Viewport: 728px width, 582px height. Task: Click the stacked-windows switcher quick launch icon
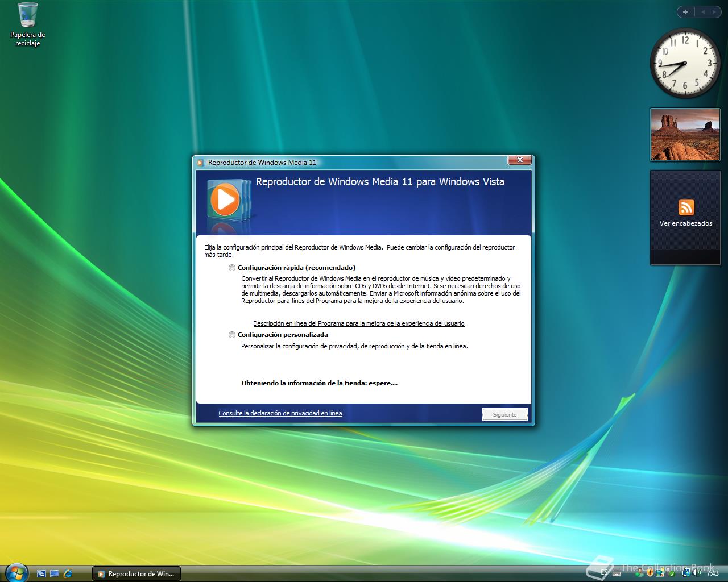(42, 574)
